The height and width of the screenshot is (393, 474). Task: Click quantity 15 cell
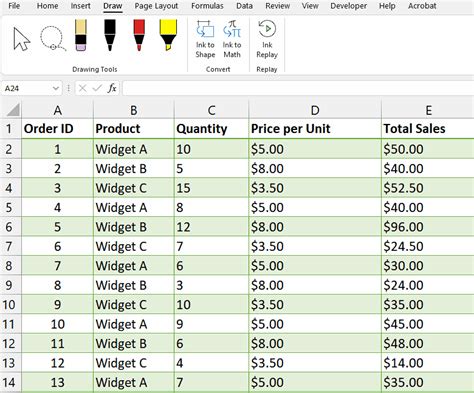tap(211, 188)
